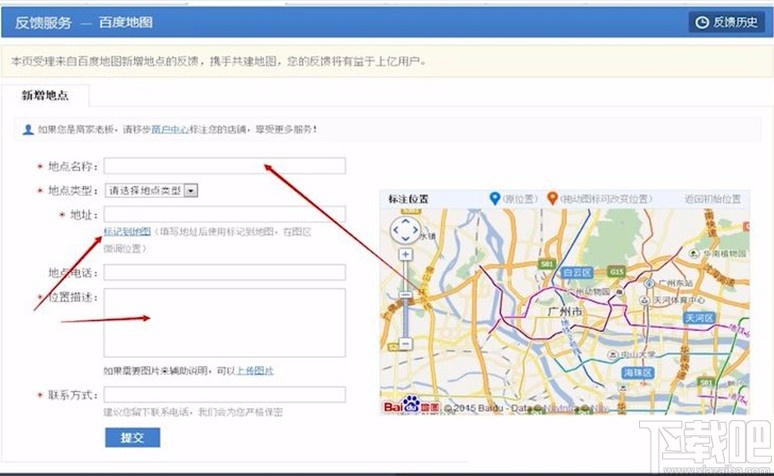Pan the map up with arrow
Image resolution: width=774 pixels, height=476 pixels.
405,222
